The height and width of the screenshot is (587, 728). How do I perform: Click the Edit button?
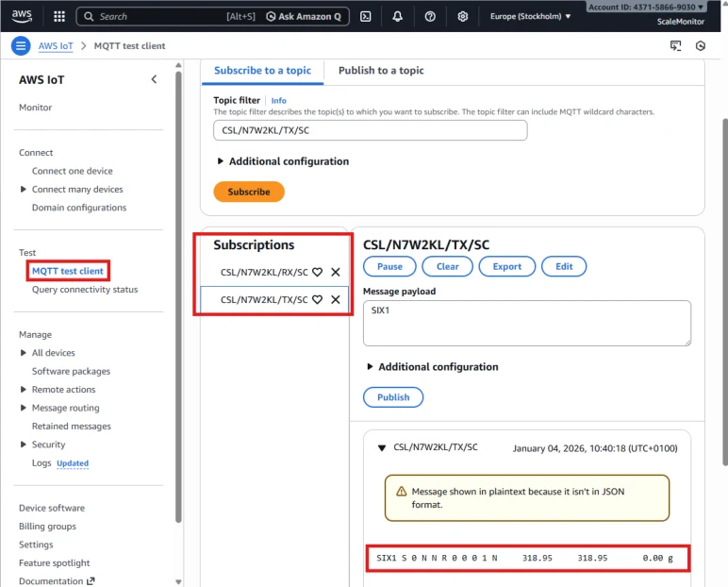[x=564, y=266]
